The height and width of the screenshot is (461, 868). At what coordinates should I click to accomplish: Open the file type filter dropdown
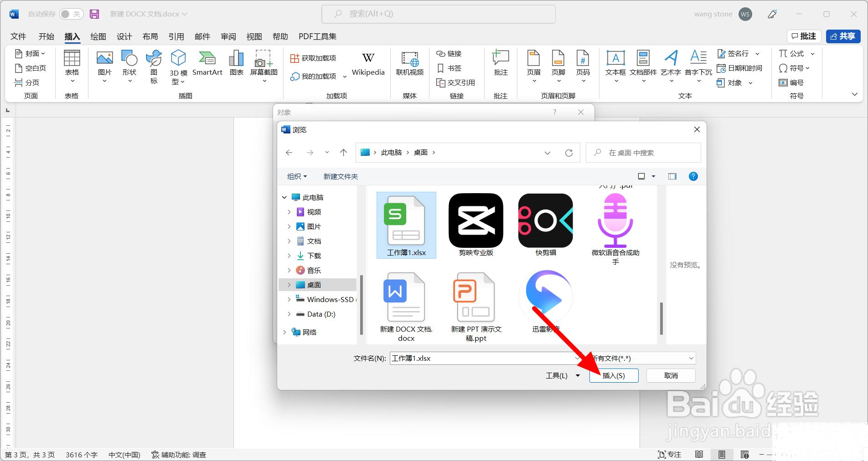click(x=643, y=359)
